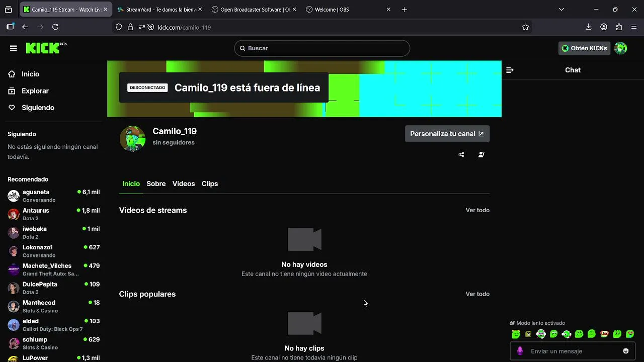Open recommended channel DulcePepita

[53, 288]
